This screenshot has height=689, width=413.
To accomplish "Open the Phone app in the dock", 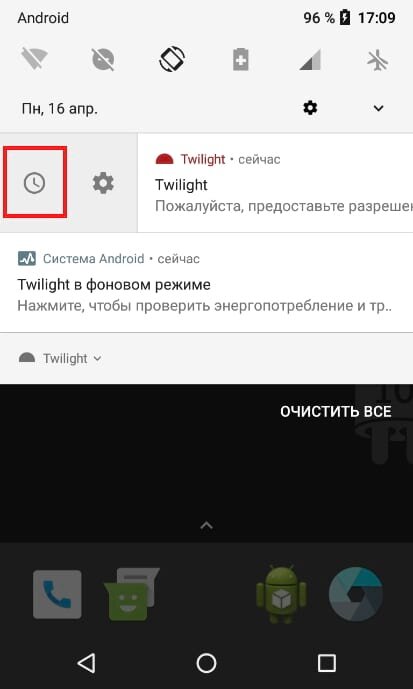I will [x=57, y=594].
